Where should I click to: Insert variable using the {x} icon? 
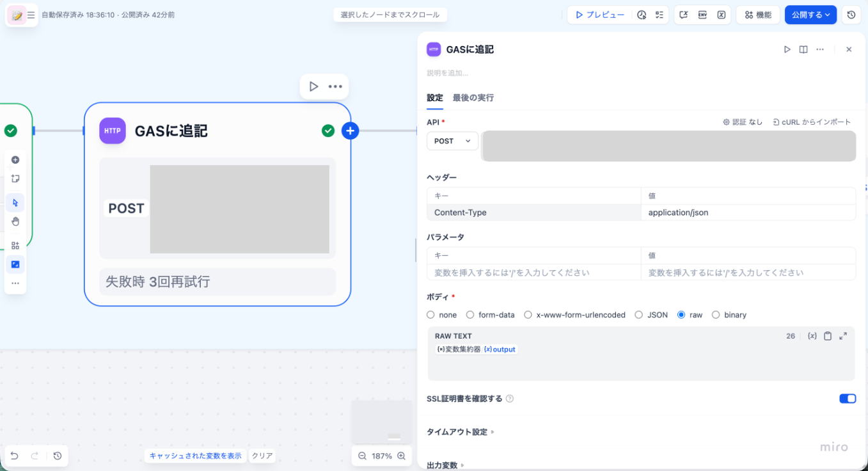pyautogui.click(x=812, y=336)
